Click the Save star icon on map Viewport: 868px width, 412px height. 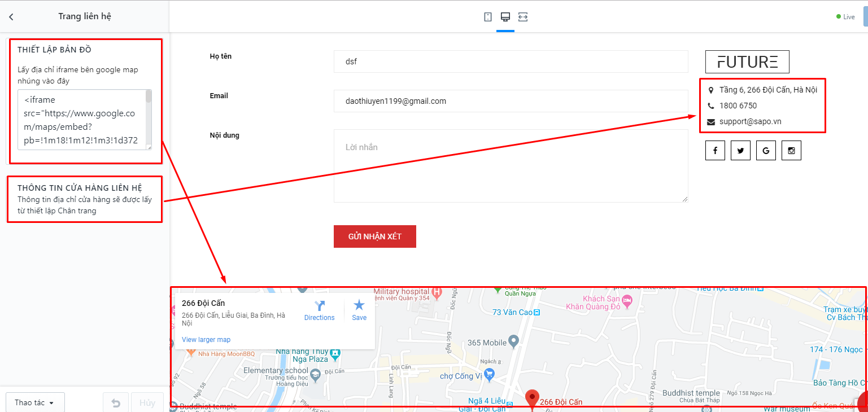359,305
